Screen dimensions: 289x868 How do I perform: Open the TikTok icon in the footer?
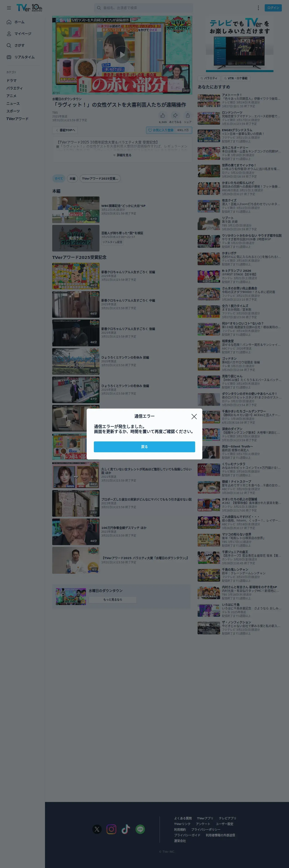point(126,829)
